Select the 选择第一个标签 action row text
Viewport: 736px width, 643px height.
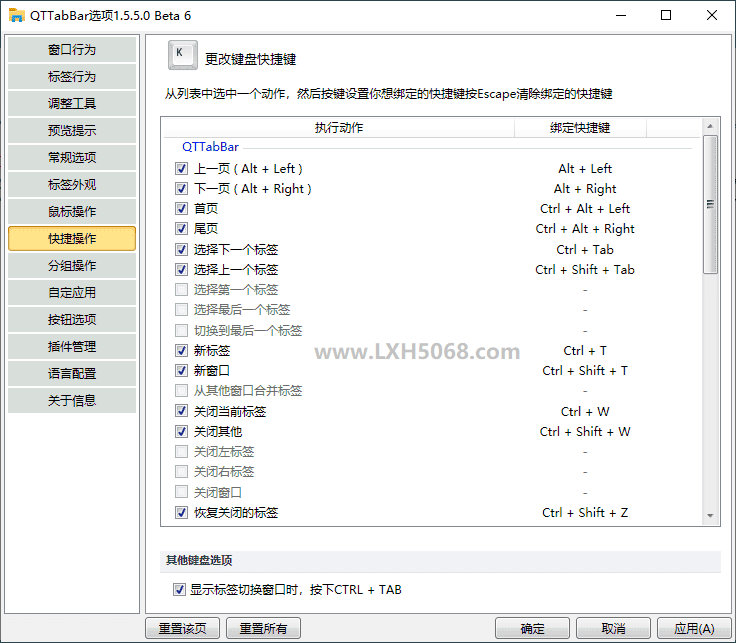pos(236,290)
